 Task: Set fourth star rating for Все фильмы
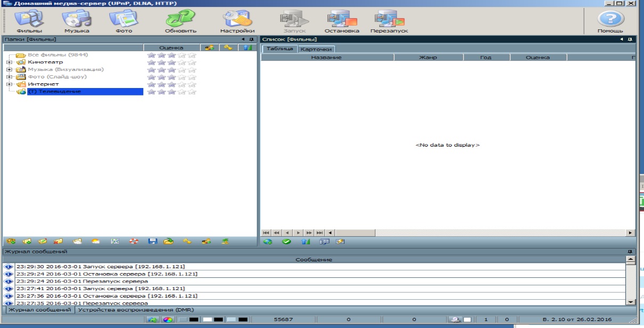coord(182,55)
